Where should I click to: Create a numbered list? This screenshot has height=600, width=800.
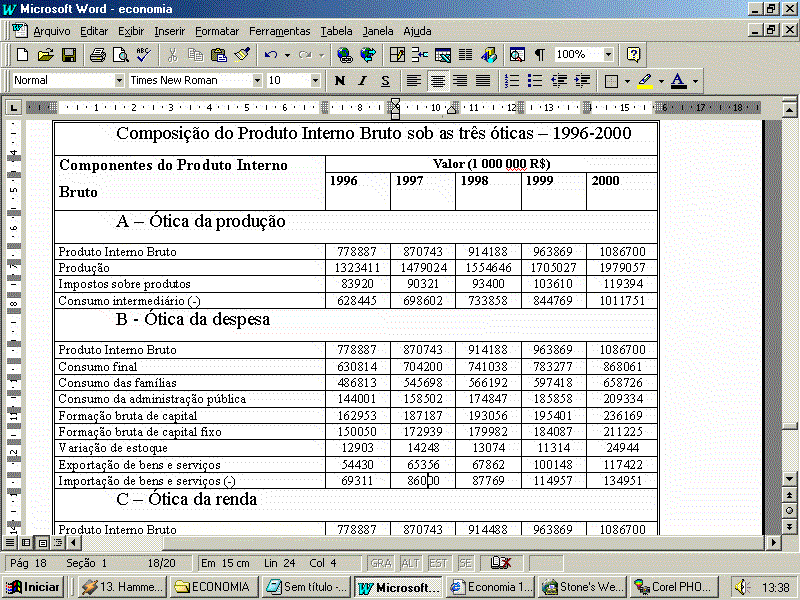(512, 81)
